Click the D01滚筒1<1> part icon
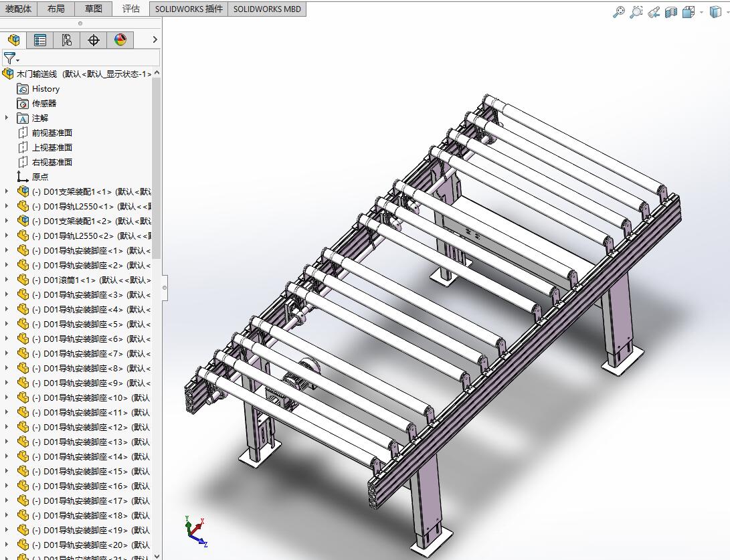This screenshot has width=730, height=560. (23, 280)
